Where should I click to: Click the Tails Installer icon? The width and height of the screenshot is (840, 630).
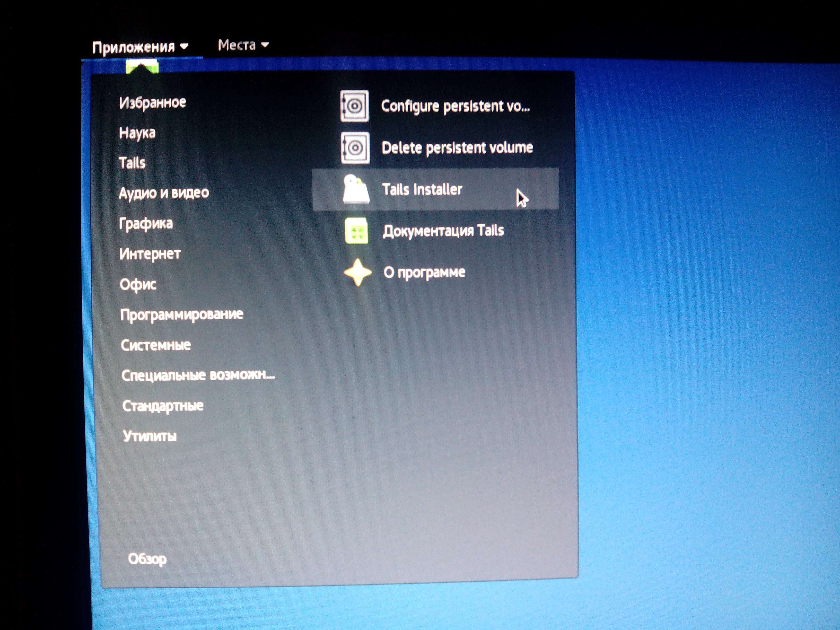(x=356, y=189)
